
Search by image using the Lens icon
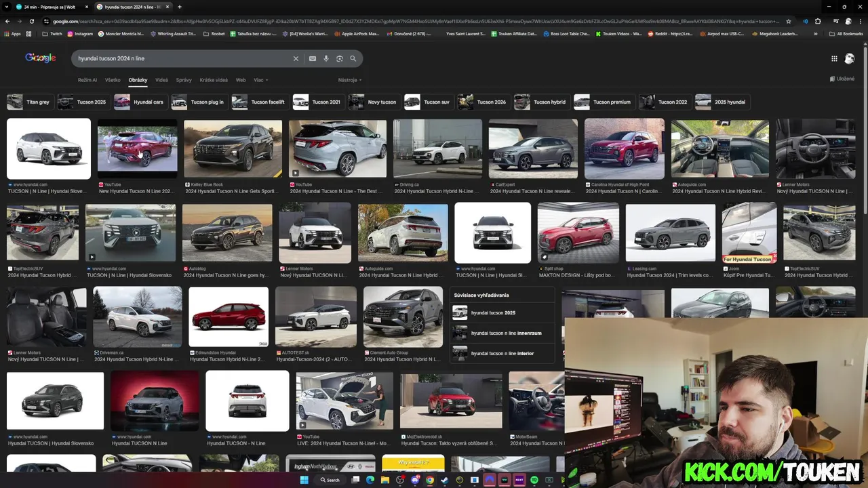(x=340, y=59)
